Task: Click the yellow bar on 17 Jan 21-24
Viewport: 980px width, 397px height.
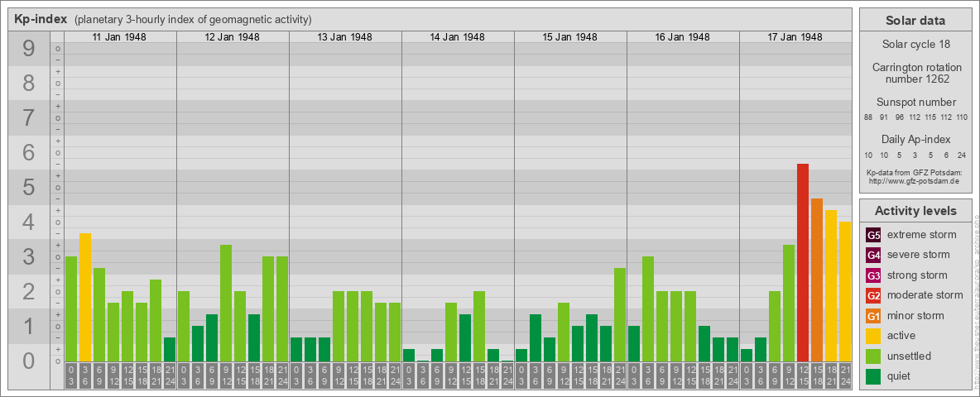Action: [x=845, y=291]
